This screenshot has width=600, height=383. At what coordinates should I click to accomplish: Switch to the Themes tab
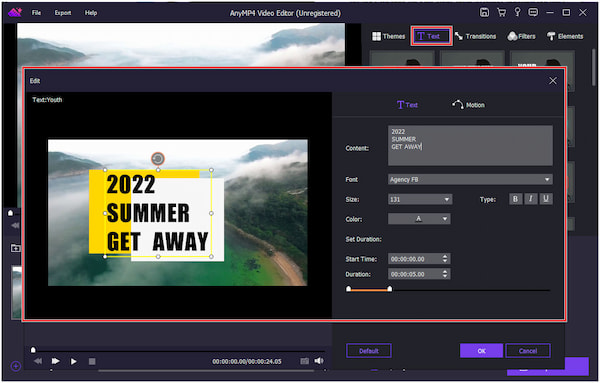(x=388, y=36)
